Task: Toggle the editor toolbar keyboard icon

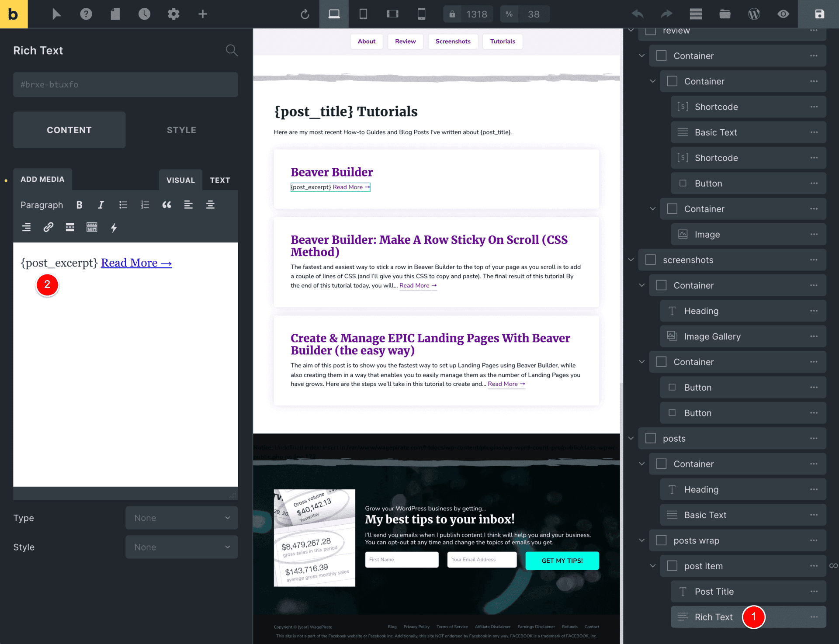Action: click(92, 227)
